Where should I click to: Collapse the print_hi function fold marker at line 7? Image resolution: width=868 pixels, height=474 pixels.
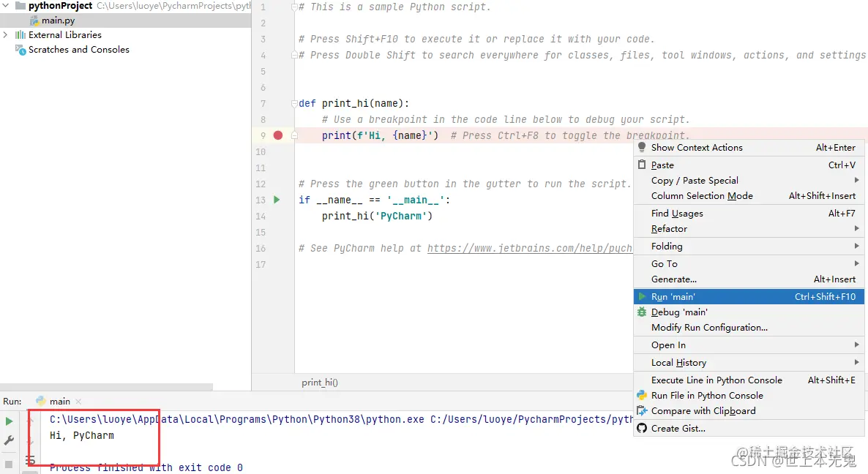click(x=294, y=103)
